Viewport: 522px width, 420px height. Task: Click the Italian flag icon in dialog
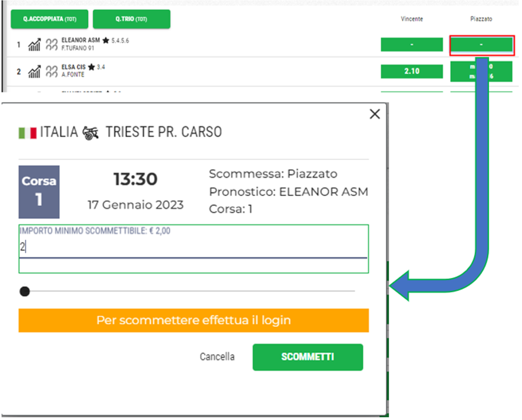28,133
